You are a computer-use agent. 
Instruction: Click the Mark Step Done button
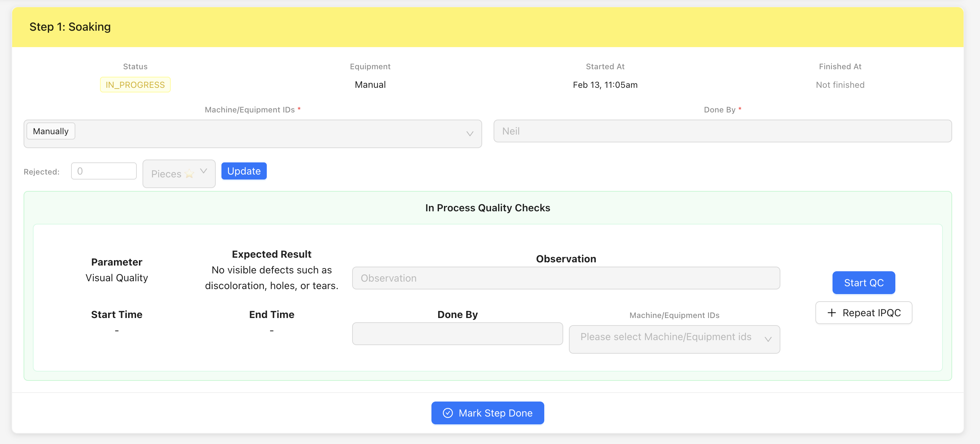[487, 413]
